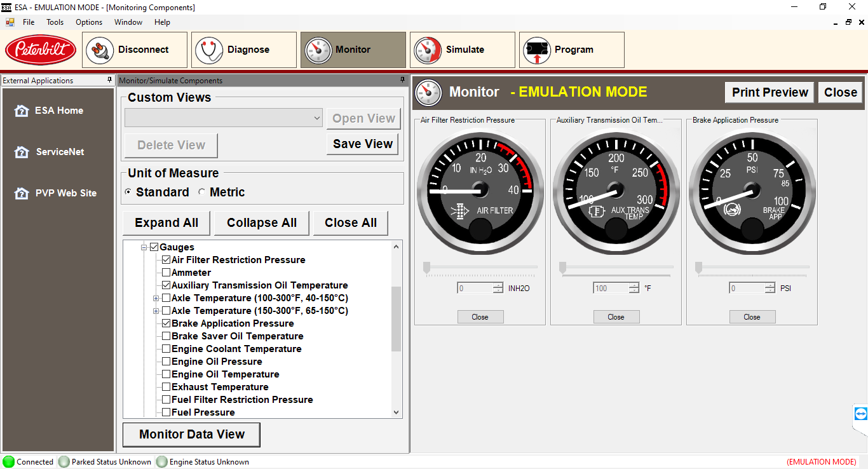Click the Monitor Data View button
The image size is (868, 469).
[191, 435]
